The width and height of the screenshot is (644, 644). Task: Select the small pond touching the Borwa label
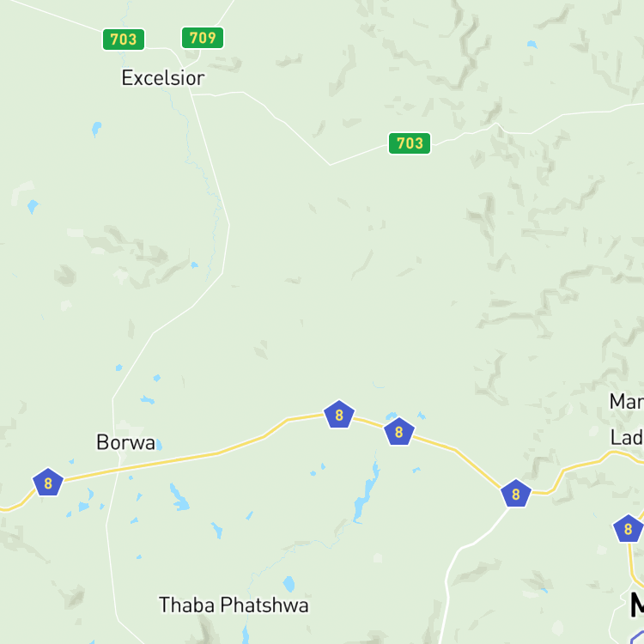click(159, 445)
